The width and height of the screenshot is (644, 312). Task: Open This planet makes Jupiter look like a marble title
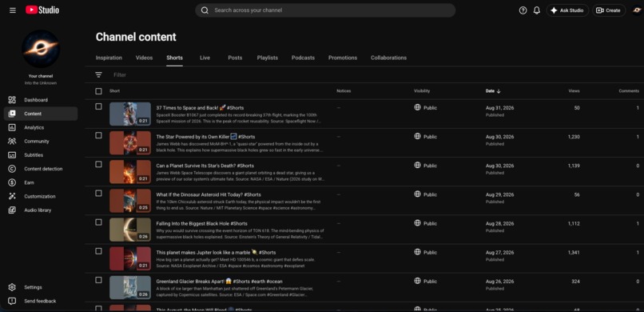click(x=216, y=252)
